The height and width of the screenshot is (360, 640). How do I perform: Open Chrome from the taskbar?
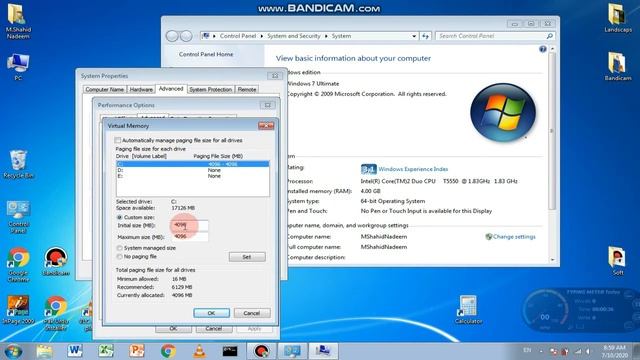pyautogui.click(x=168, y=351)
